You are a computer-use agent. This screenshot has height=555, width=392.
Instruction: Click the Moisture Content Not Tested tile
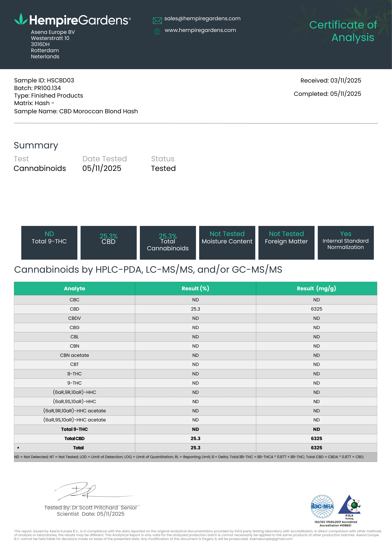pos(227,242)
